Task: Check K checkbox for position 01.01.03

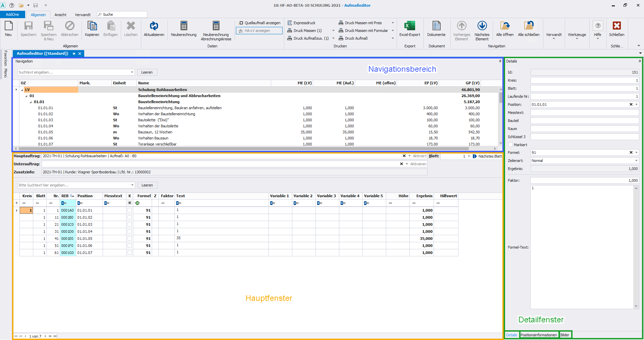Action: click(130, 224)
